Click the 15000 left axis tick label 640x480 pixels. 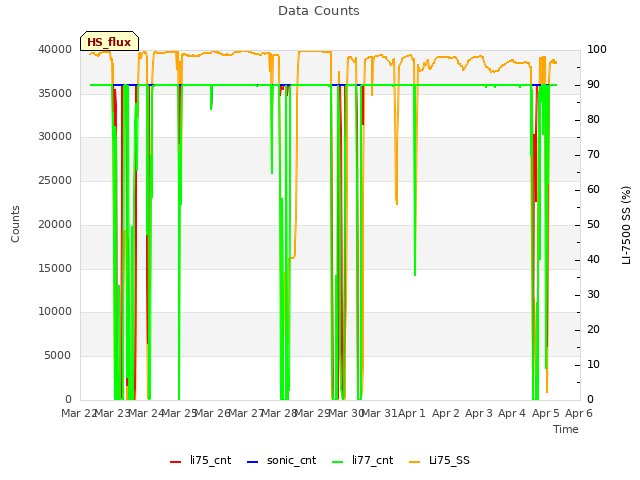55,269
